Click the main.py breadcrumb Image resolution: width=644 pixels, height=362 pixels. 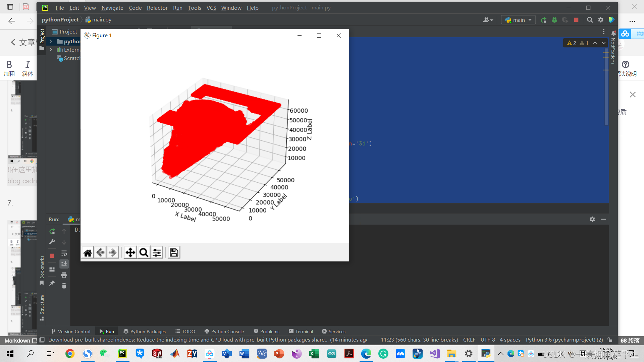pyautogui.click(x=99, y=20)
